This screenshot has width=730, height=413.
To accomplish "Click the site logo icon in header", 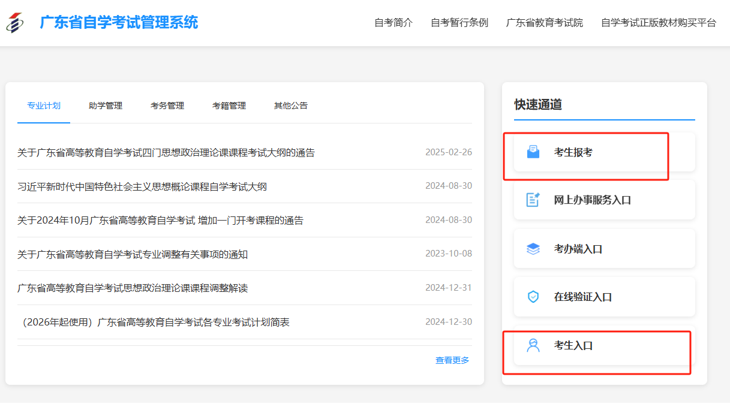I will pyautogui.click(x=17, y=22).
